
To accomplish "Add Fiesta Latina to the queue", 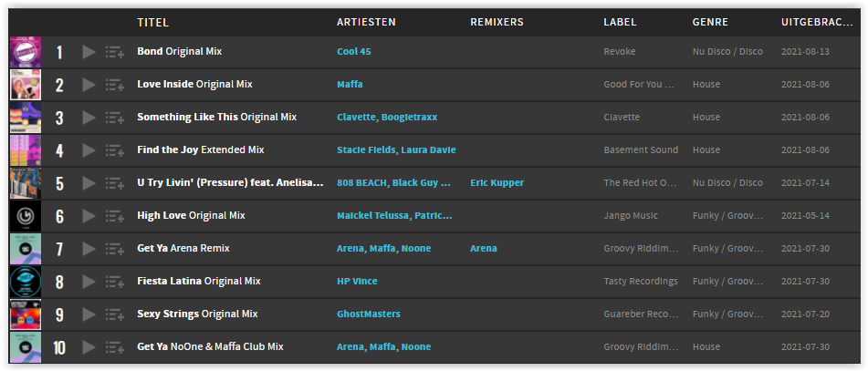I will click(115, 282).
